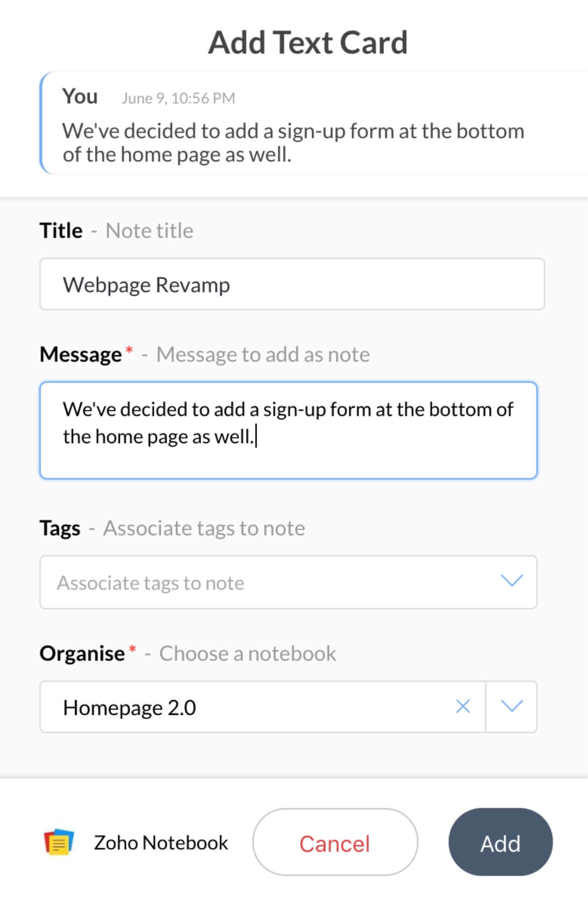Click the Zoho Notebook icon
The height and width of the screenshot is (904, 588).
pos(60,842)
